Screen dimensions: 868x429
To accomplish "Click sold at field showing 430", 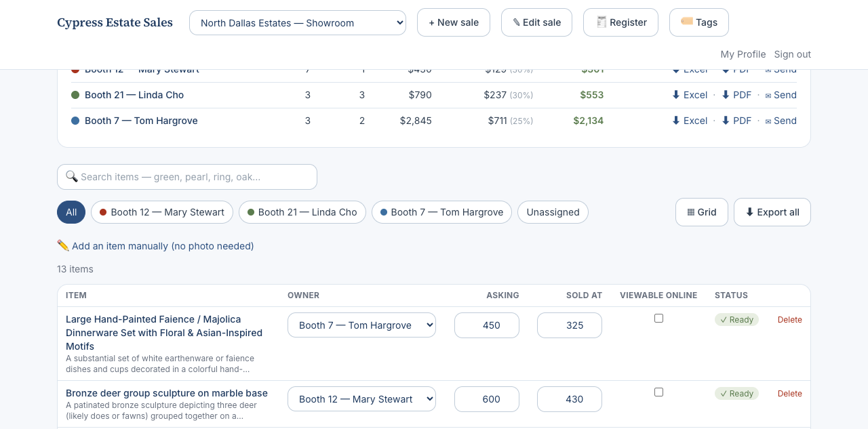I will pos(570,399).
